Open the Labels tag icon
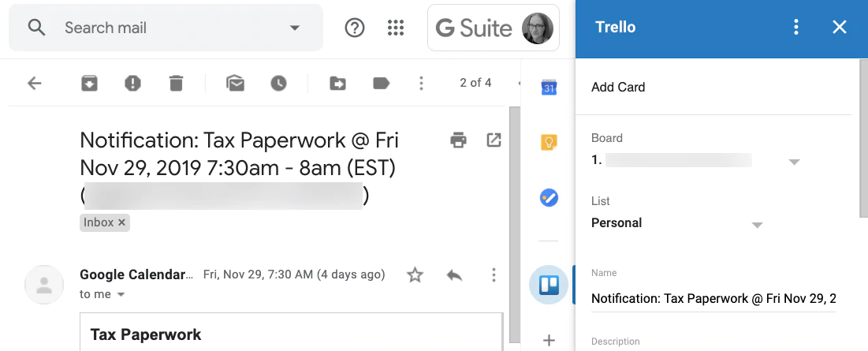Image resolution: width=868 pixels, height=351 pixels. 381,83
